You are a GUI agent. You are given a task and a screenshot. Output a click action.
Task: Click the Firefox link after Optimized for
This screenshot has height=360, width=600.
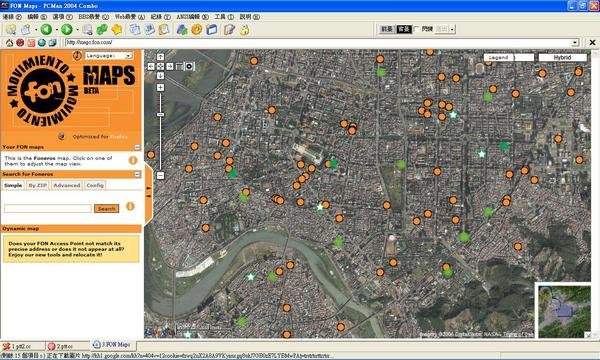(118, 137)
